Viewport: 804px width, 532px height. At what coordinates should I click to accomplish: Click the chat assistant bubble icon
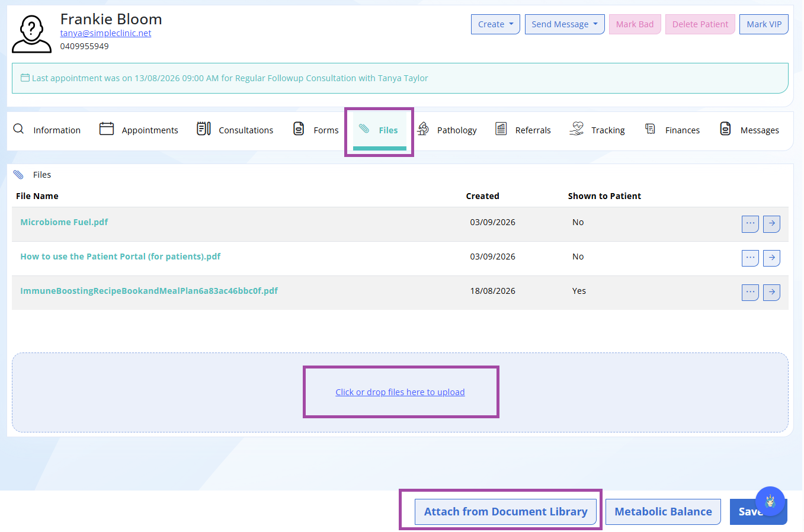pos(770,501)
